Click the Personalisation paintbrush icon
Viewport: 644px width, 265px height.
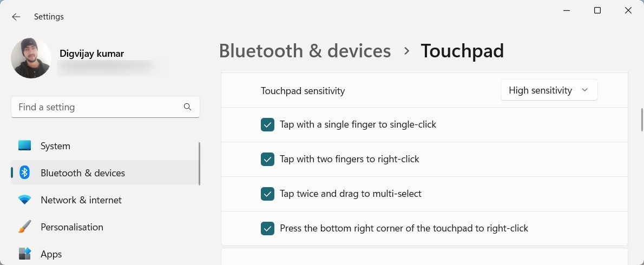tap(24, 227)
